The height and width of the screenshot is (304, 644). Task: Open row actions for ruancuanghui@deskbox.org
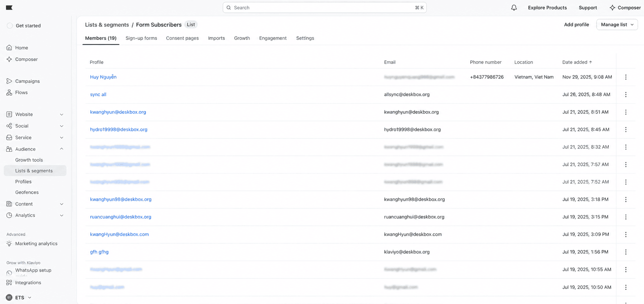tap(626, 217)
